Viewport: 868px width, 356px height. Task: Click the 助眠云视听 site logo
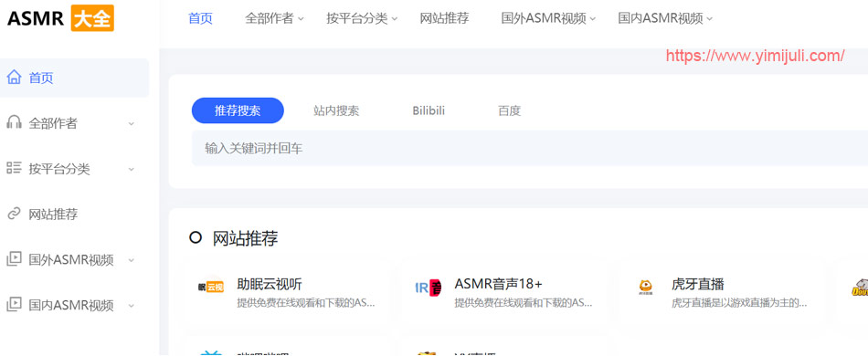pos(211,287)
